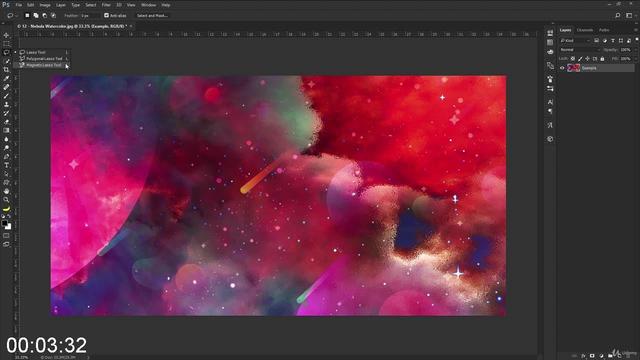Open the layer filter Kind dropdown
Viewport: 640px width, 360px height.
575,40
